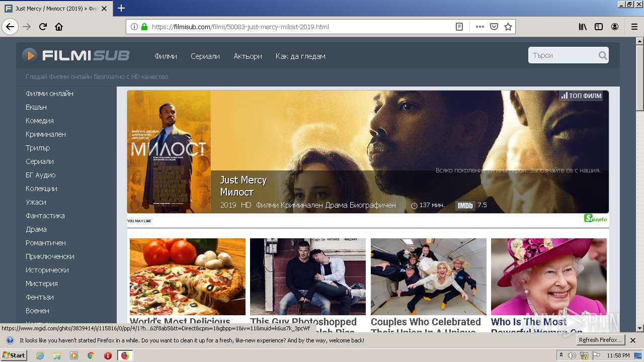
Task: Open the Актьори menu
Action: [248, 56]
